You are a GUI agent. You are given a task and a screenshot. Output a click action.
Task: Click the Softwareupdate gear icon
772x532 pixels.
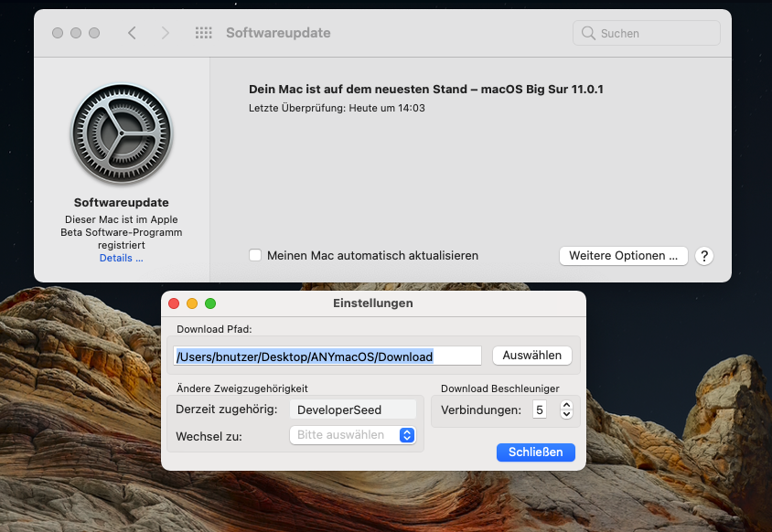click(122, 133)
